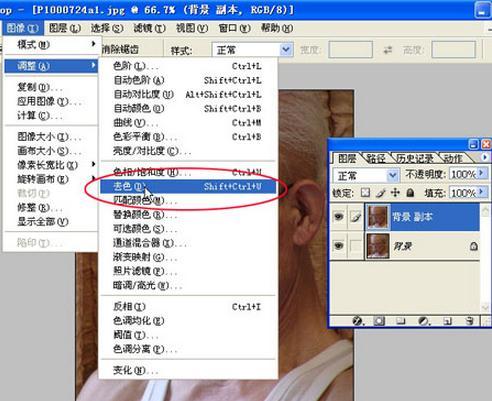The height and width of the screenshot is (401, 492).
Task: Click the create new layer icon
Action: [448, 321]
